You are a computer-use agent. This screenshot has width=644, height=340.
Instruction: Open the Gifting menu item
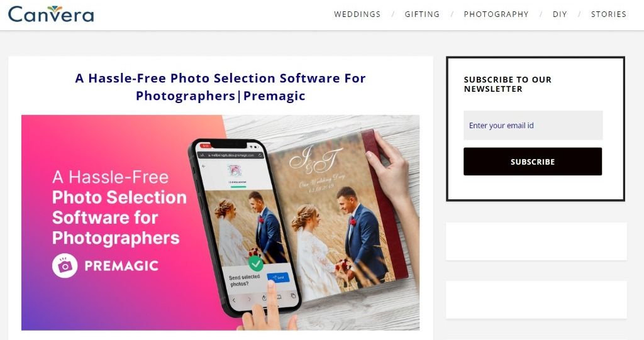coord(422,14)
